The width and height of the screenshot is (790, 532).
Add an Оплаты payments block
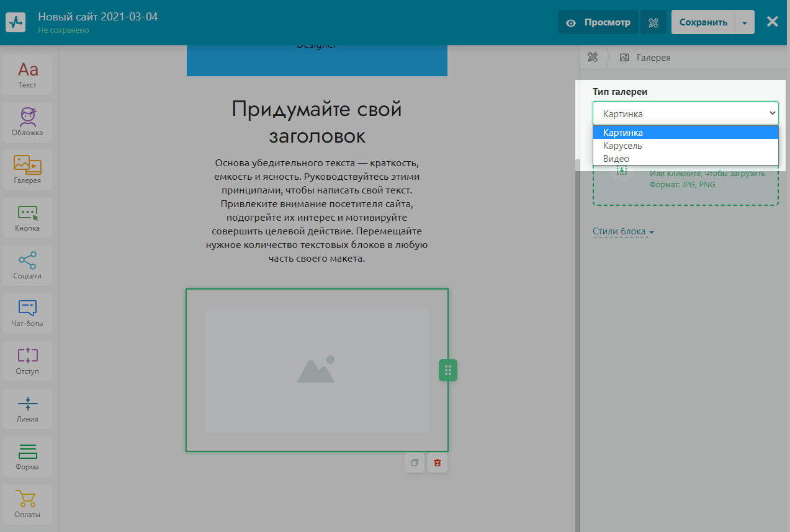click(x=27, y=504)
